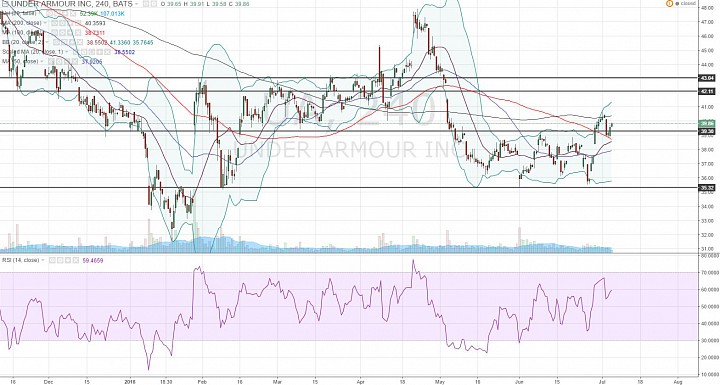Click the RSI value 59.4659
Screen dimensions: 720x385
pos(93,260)
